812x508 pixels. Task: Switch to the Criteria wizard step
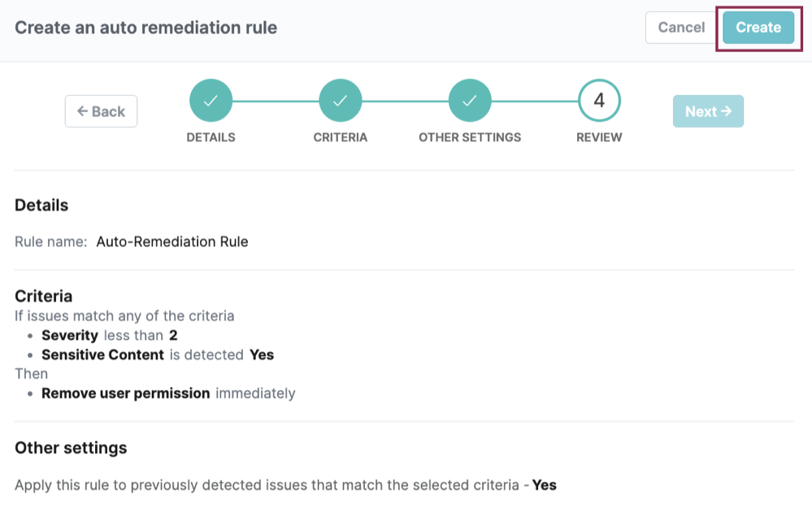pos(340,137)
